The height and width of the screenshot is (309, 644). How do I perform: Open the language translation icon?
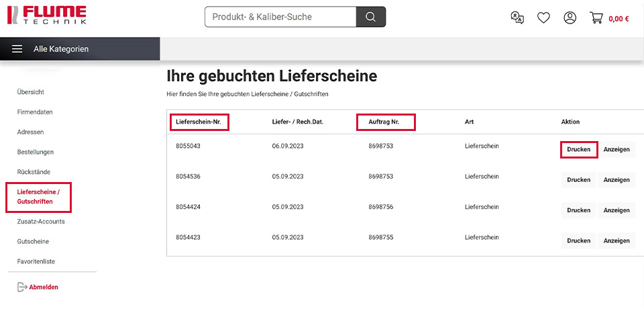517,18
